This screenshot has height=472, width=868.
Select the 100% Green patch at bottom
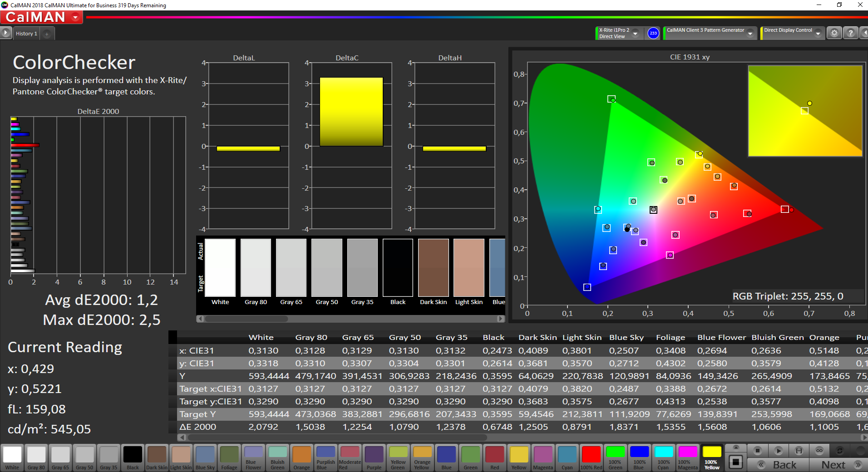click(615, 458)
